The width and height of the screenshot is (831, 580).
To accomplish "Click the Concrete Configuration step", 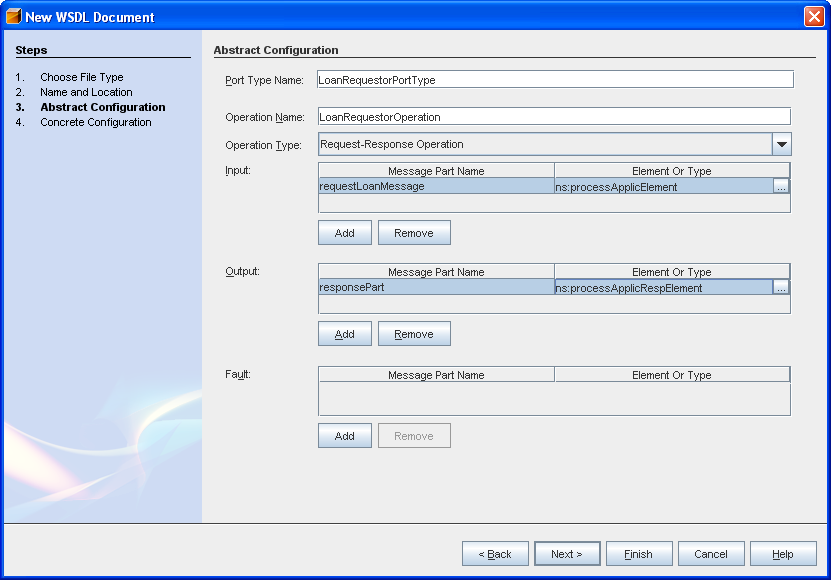I will pyautogui.click(x=96, y=122).
